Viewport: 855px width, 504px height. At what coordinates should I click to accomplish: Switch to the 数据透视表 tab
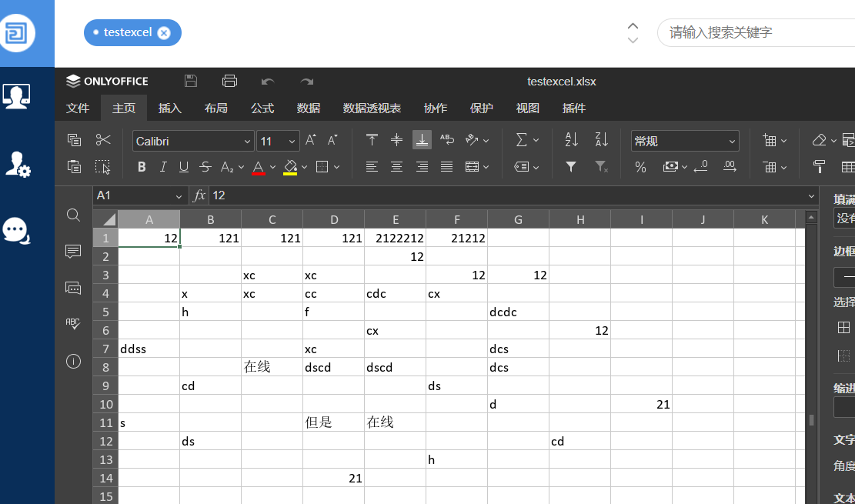(372, 108)
